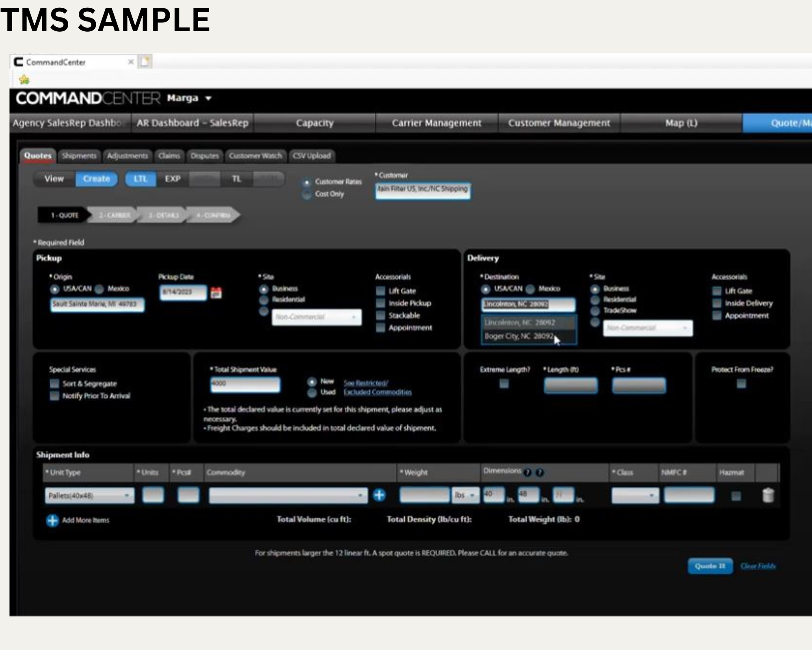812x650 pixels.
Task: Click the blue plus icon beside Commodity
Action: pos(379,495)
